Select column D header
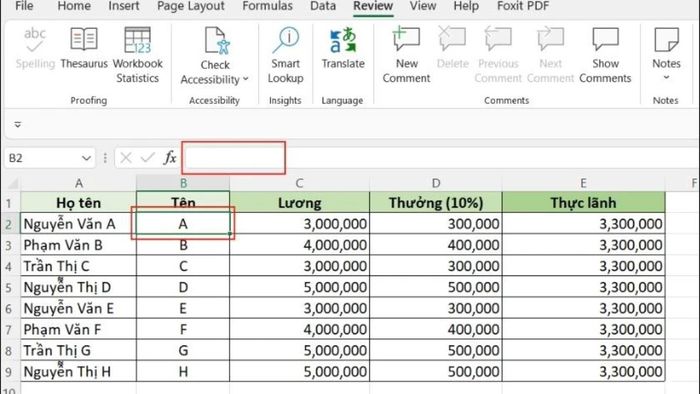This screenshot has height=394, width=700. point(436,183)
